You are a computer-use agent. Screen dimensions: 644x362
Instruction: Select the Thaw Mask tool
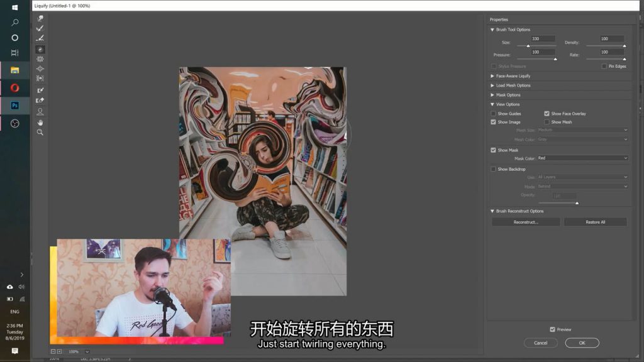point(40,100)
